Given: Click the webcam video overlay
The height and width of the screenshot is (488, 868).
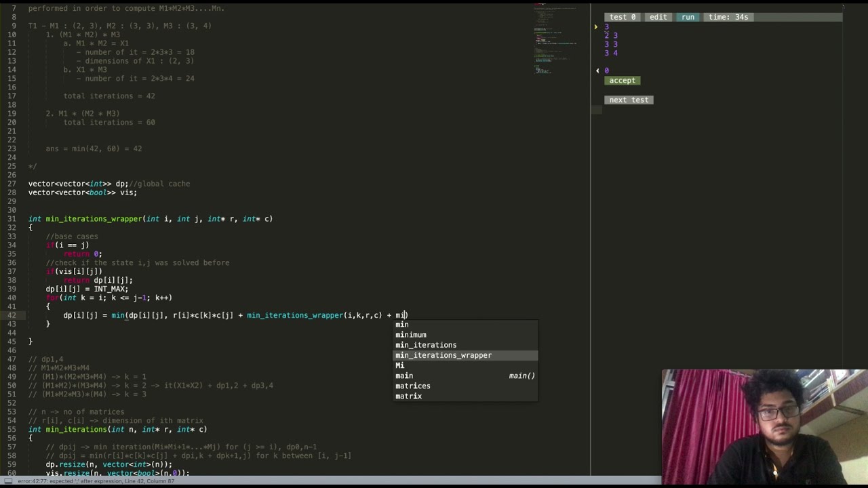Looking at the screenshot, I should coord(764,426).
